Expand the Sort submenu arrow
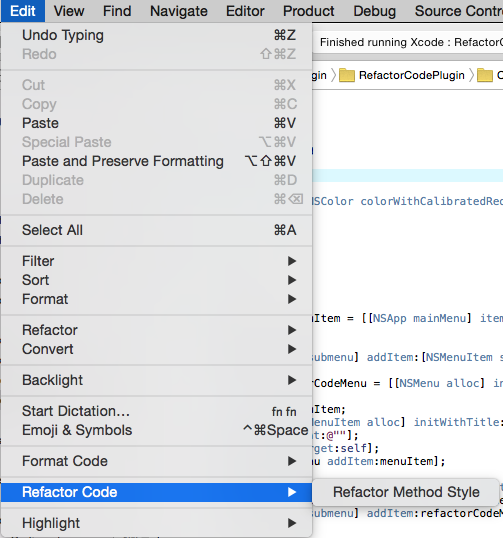Image resolution: width=503 pixels, height=538 pixels. click(292, 280)
